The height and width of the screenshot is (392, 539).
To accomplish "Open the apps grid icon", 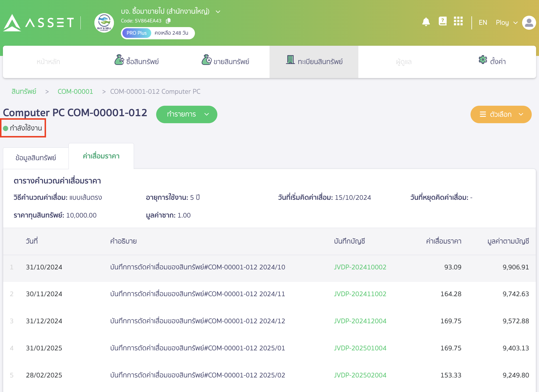I will point(458,21).
